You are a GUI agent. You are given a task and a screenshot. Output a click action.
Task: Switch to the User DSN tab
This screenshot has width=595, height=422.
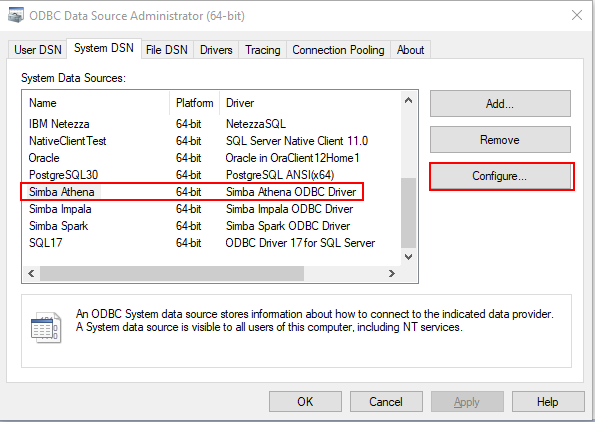[x=38, y=50]
